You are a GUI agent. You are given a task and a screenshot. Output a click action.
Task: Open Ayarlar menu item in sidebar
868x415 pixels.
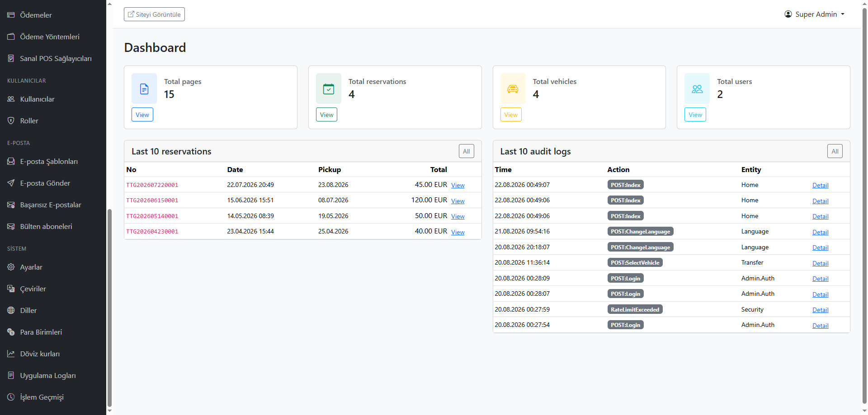[x=53, y=267]
